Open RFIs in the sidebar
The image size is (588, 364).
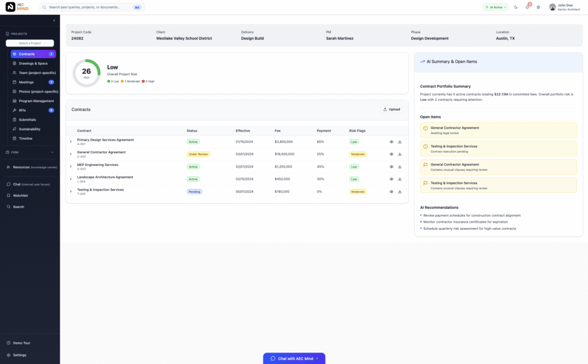pyautogui.click(x=24, y=110)
